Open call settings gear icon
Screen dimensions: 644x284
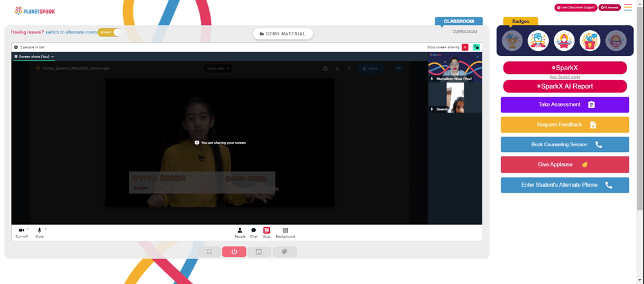pos(16,47)
